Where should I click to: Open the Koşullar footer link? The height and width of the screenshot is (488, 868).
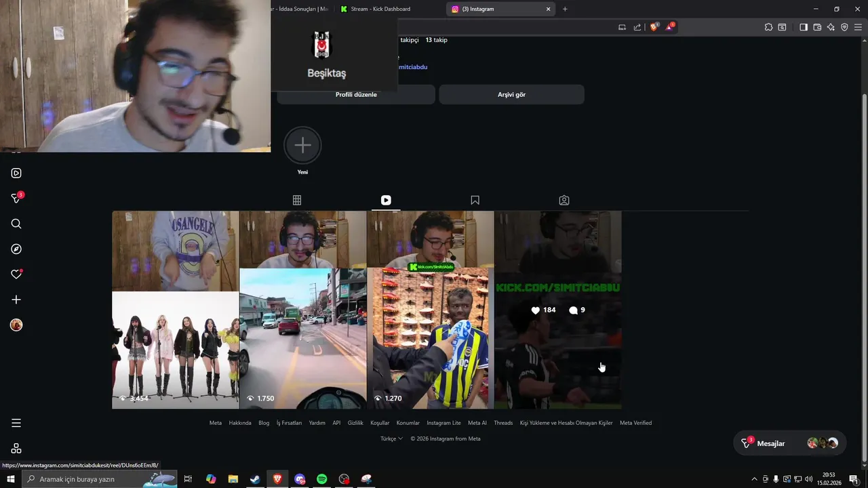click(x=380, y=423)
